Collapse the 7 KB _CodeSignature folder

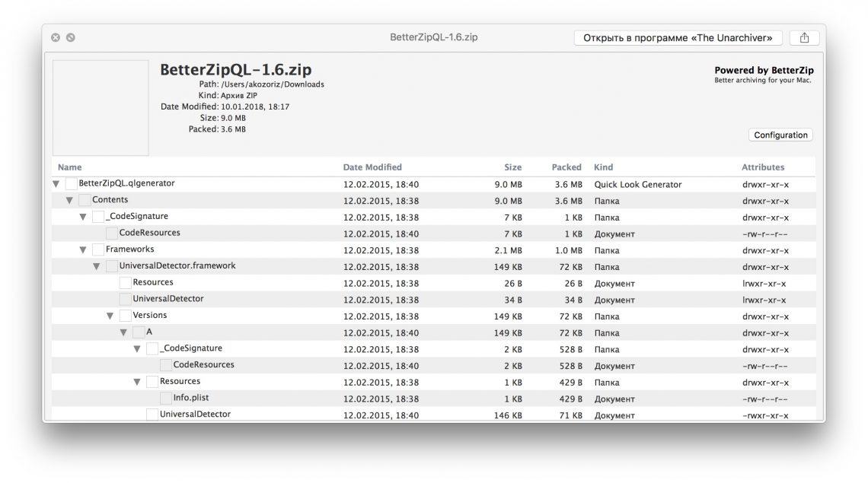pos(82,217)
